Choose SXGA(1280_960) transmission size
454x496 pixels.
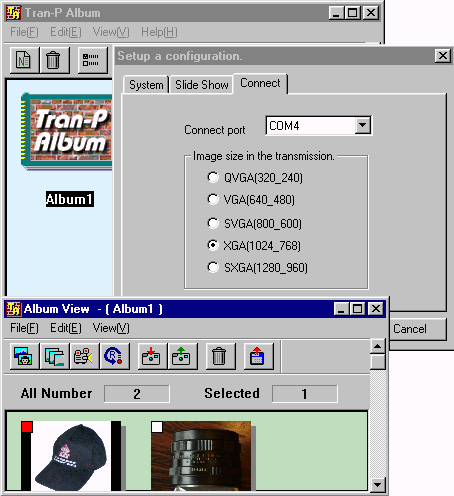[213, 267]
